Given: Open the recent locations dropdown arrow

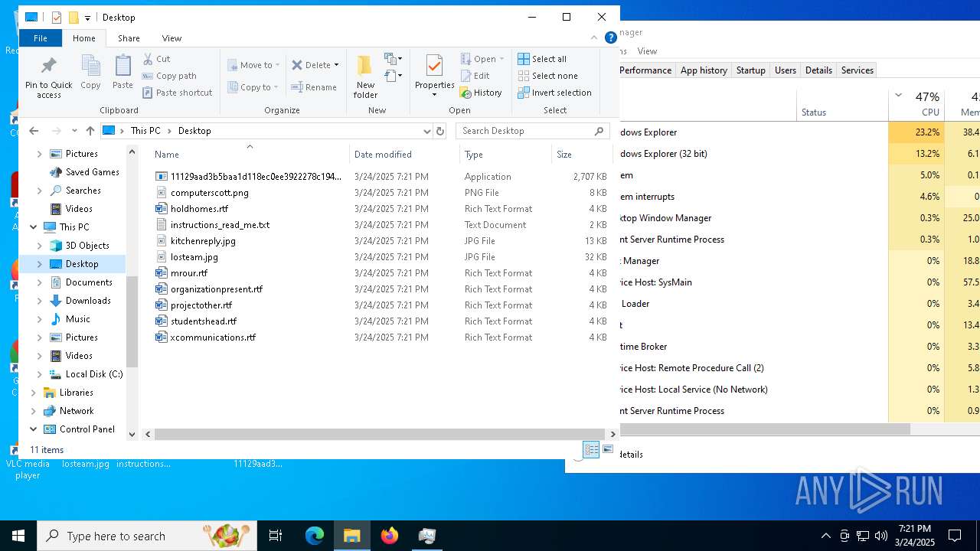Looking at the screenshot, I should [74, 131].
